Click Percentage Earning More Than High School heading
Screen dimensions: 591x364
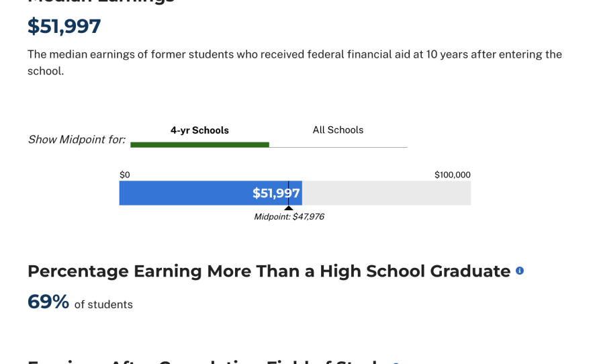269,271
